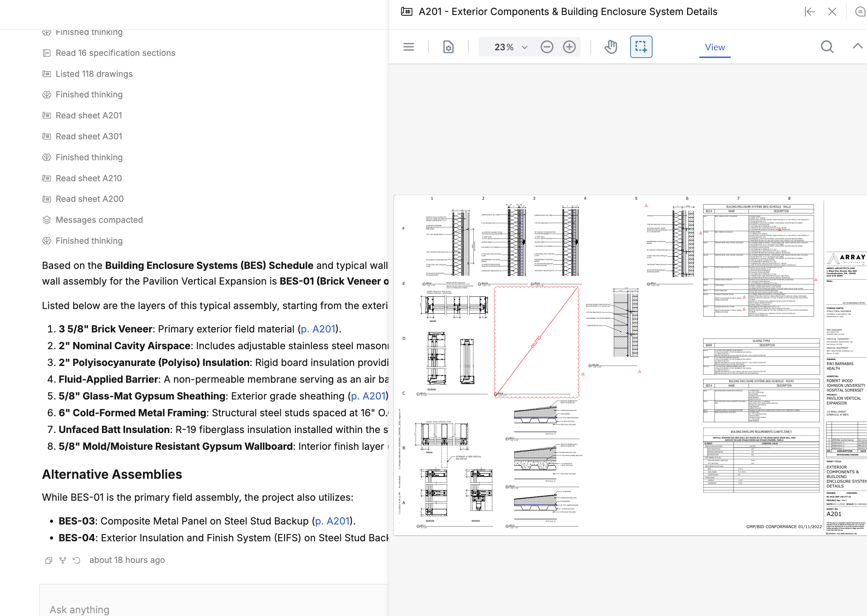Expand the Read 16 specification sections step
This screenshot has width=867, height=616.
point(115,53)
